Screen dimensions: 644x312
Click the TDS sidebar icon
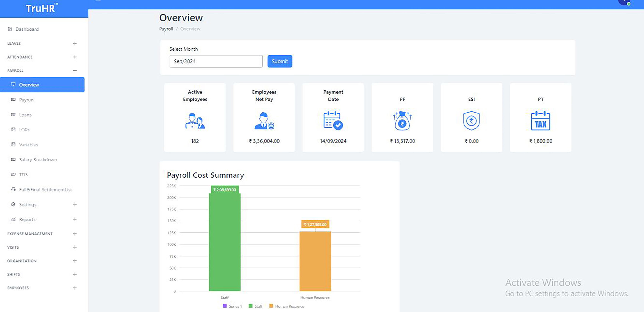click(13, 174)
